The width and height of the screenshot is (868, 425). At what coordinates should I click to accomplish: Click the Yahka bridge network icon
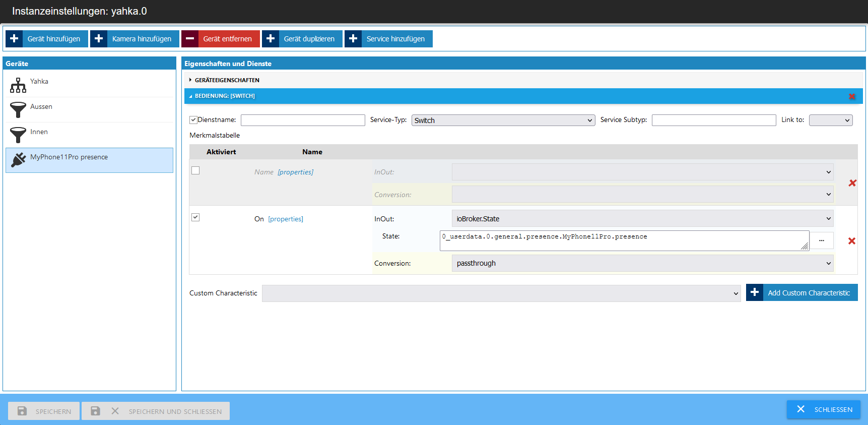[18, 85]
